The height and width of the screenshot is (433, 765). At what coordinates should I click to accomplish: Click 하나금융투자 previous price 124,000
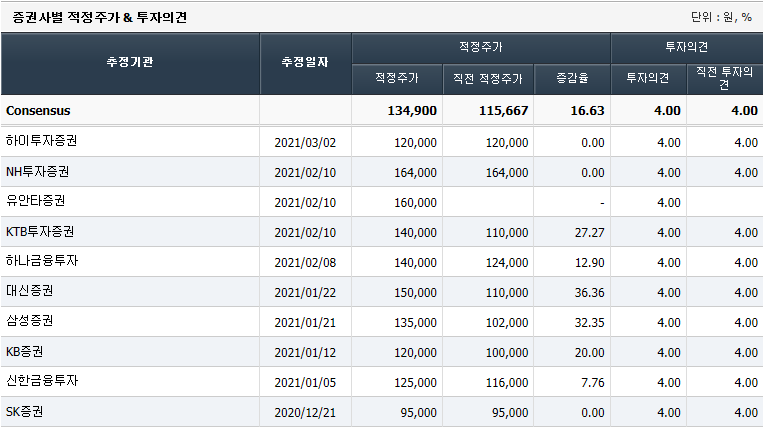[507, 263]
